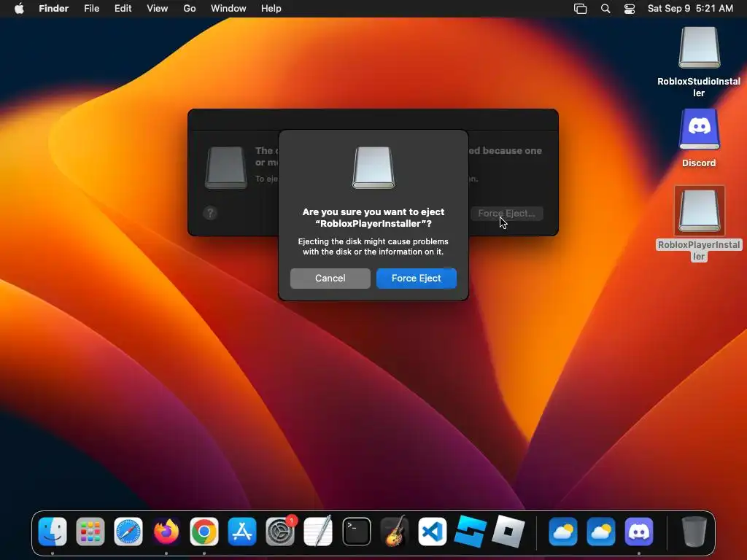
Task: Launch Visual Studio Code from the Dock
Action: (432, 532)
